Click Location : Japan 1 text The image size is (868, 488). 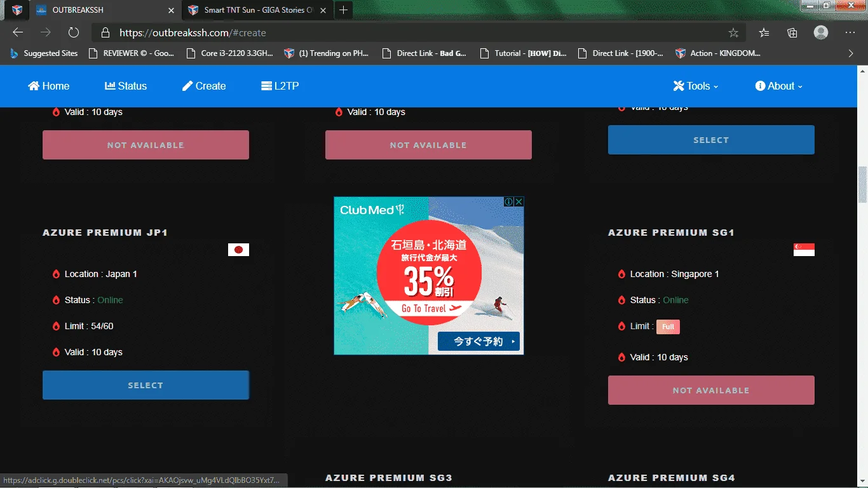click(100, 274)
